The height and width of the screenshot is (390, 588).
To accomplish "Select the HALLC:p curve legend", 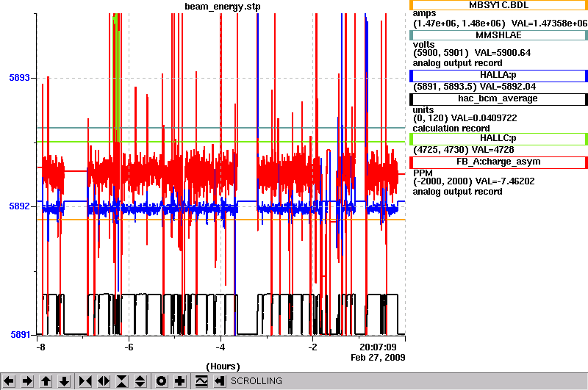I will pos(498,139).
